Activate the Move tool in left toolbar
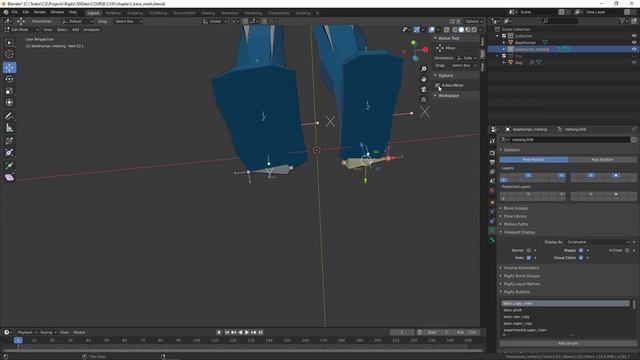The width and height of the screenshot is (640, 360). click(9, 67)
